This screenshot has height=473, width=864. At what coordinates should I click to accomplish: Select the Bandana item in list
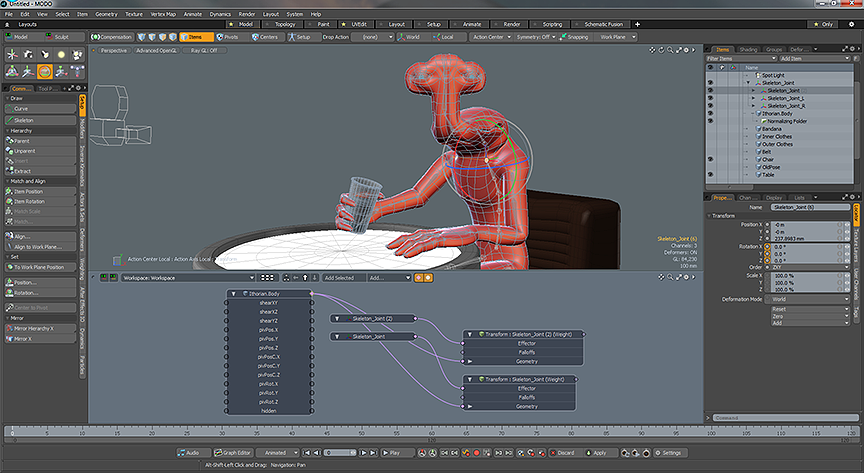point(771,128)
